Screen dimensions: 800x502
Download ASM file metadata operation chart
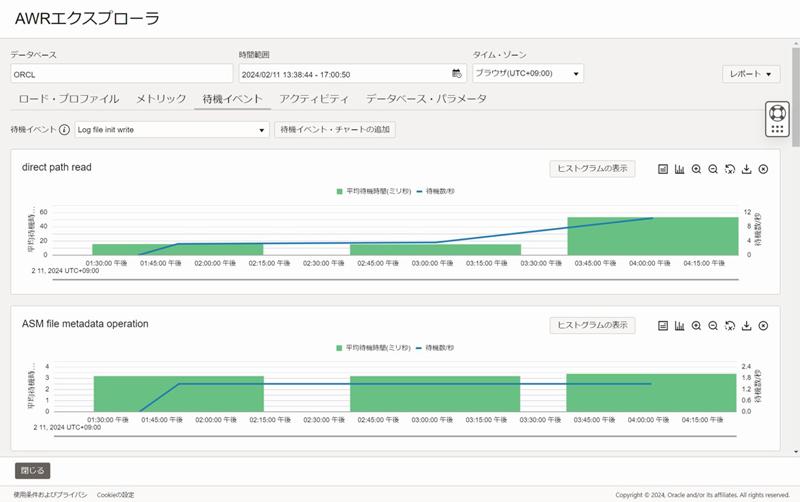click(746, 325)
